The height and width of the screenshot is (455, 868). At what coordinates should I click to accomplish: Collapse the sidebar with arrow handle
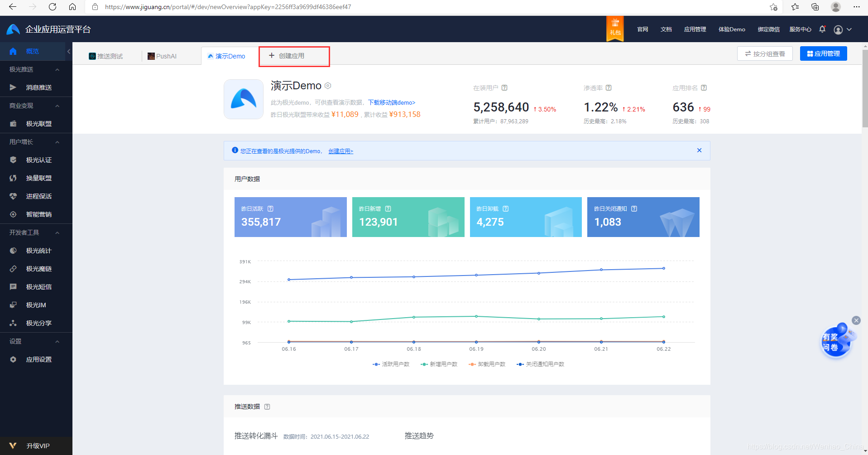click(69, 51)
